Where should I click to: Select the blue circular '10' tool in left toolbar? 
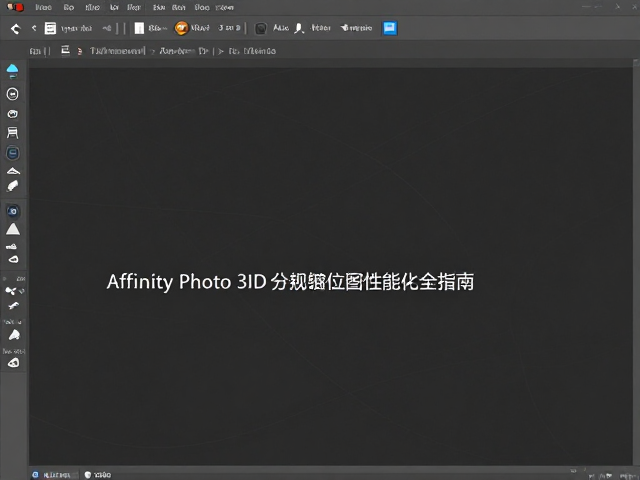(x=13, y=211)
